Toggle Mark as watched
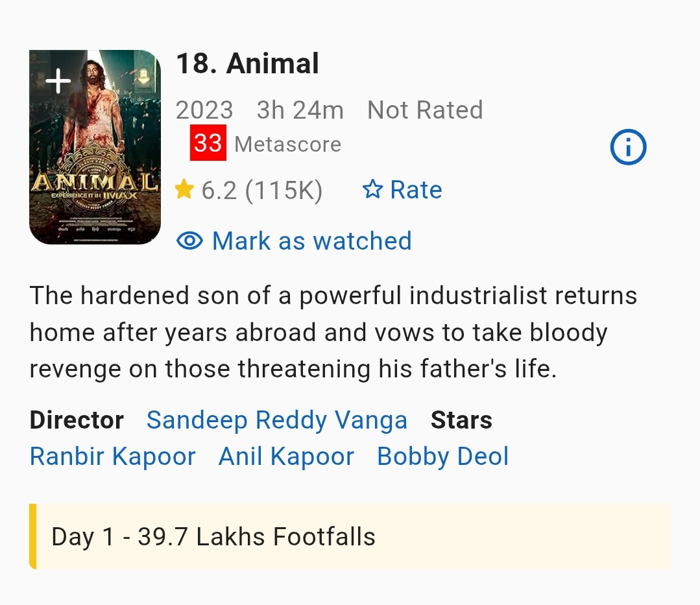The height and width of the screenshot is (605, 700). tap(311, 241)
